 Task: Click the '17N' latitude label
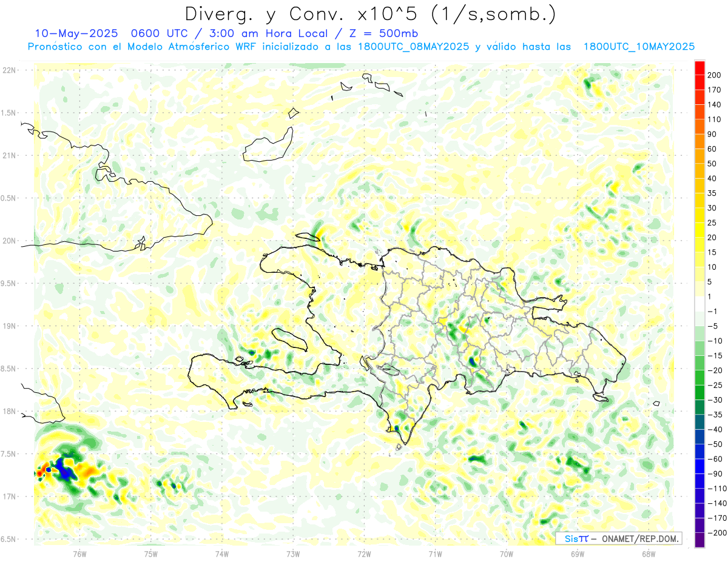pyautogui.click(x=9, y=497)
